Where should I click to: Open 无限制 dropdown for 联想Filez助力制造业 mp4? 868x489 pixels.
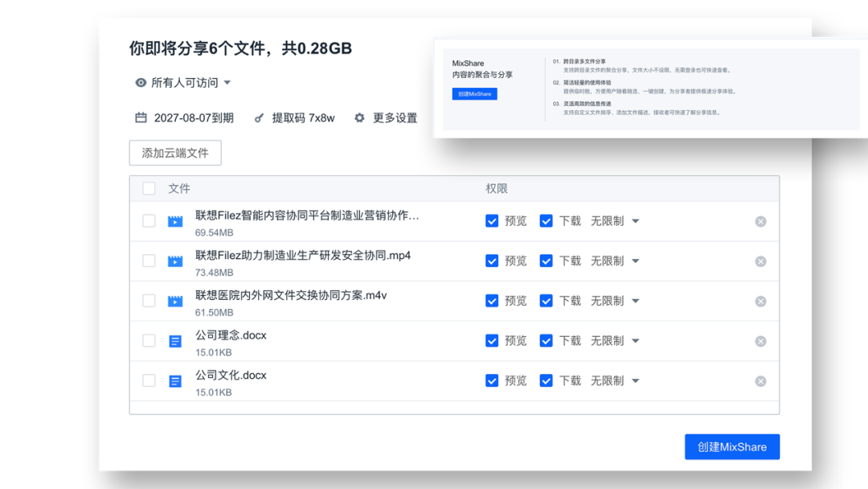[615, 261]
